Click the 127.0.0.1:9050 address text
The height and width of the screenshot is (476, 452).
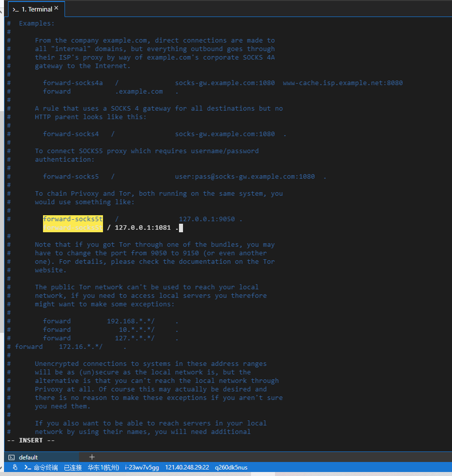[206, 219]
